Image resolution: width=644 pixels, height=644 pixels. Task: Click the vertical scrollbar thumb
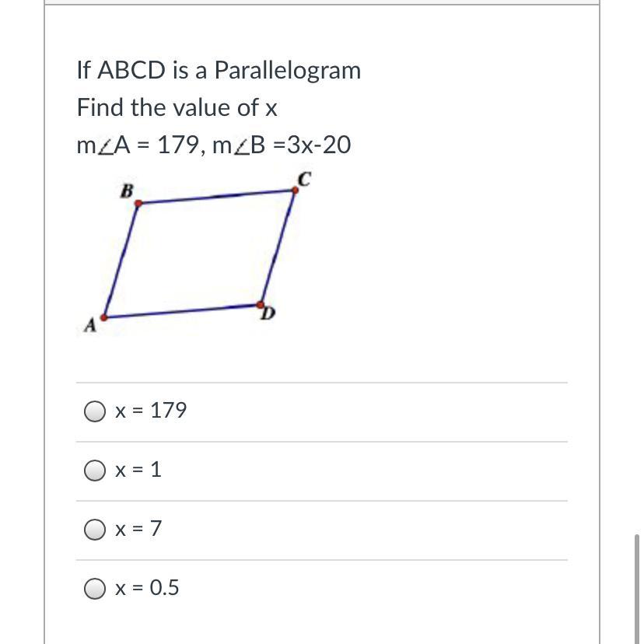click(x=636, y=589)
